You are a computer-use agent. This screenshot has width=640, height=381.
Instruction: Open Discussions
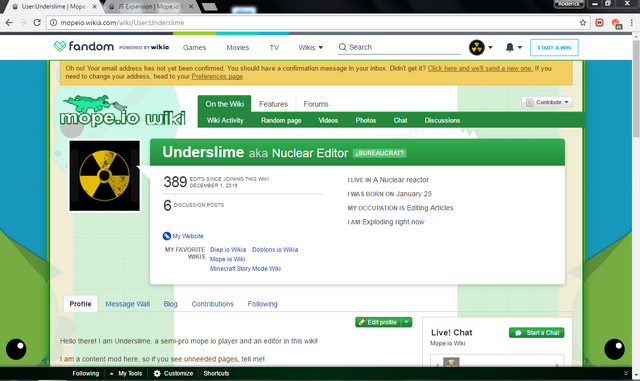coord(442,120)
